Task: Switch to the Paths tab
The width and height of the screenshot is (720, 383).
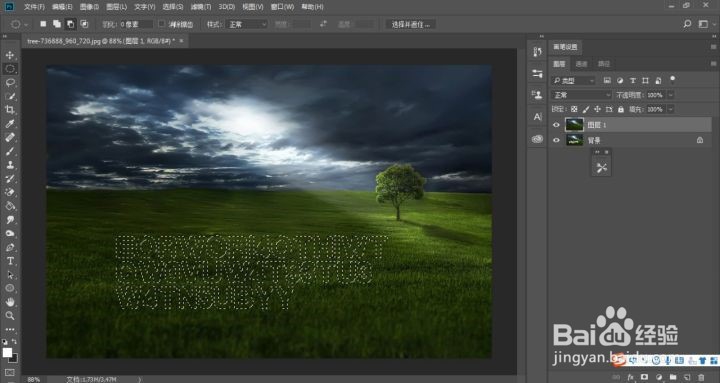Action: (603, 64)
